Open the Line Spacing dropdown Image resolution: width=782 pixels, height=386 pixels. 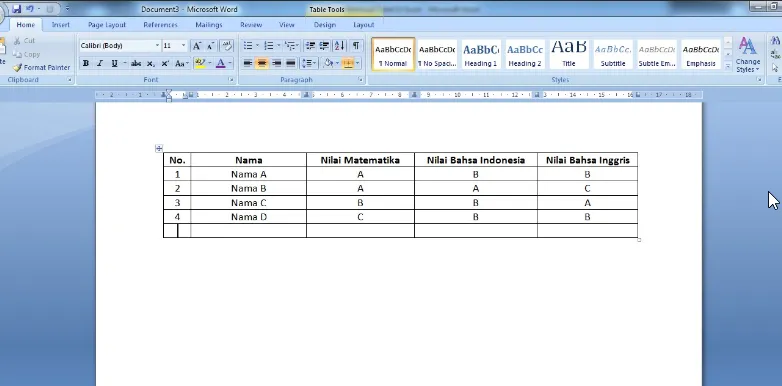(309, 63)
